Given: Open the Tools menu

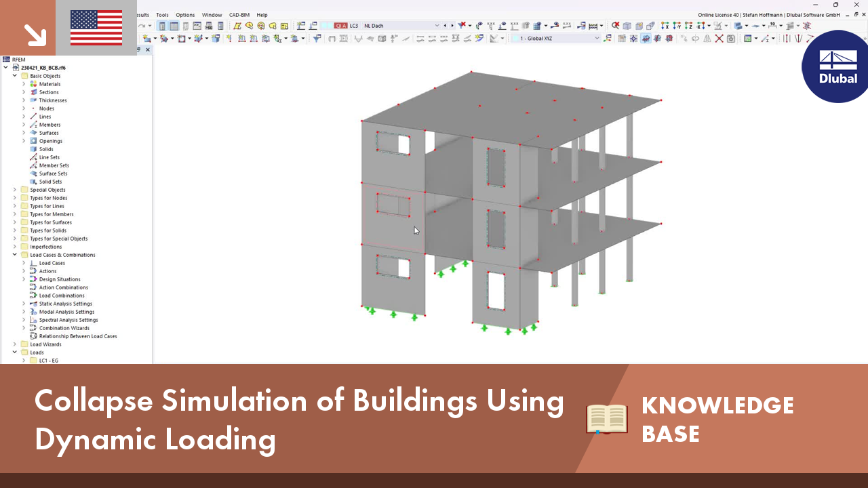Looking at the screenshot, I should 162,14.
